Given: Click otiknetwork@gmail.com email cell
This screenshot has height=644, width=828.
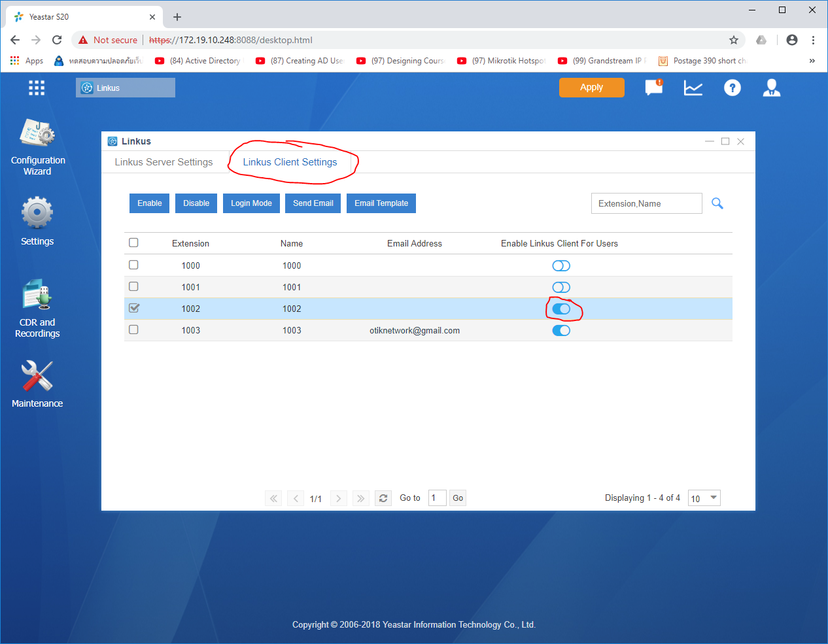Looking at the screenshot, I should point(415,330).
